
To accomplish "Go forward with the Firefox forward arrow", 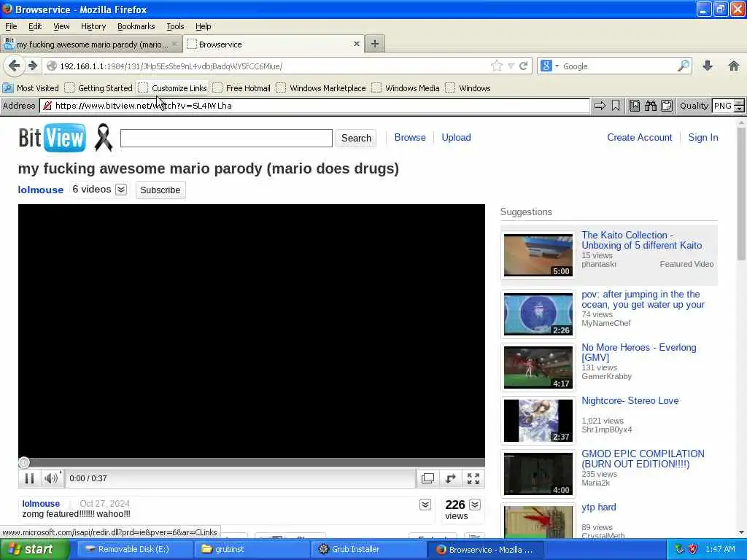I will pyautogui.click(x=32, y=66).
